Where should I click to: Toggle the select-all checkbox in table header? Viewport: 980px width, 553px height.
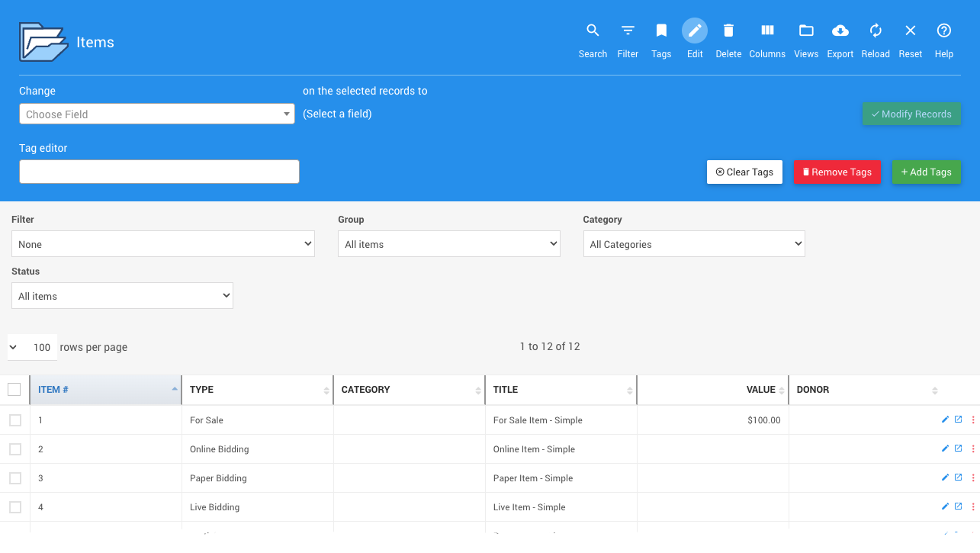coord(14,390)
